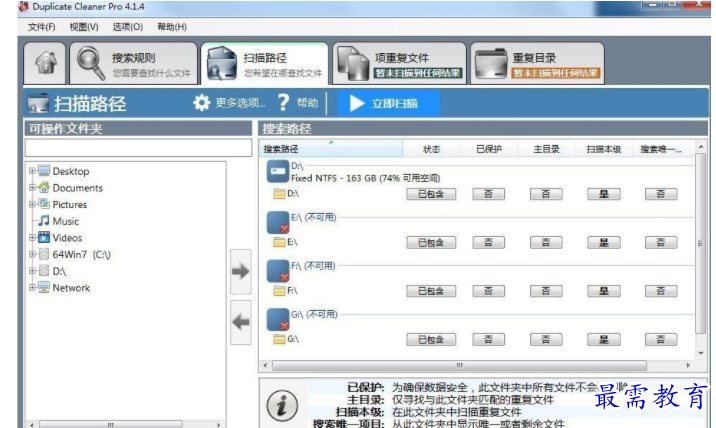Click the folder-search icon on 扫描路径 tab
716x428 pixels.
pyautogui.click(x=222, y=63)
